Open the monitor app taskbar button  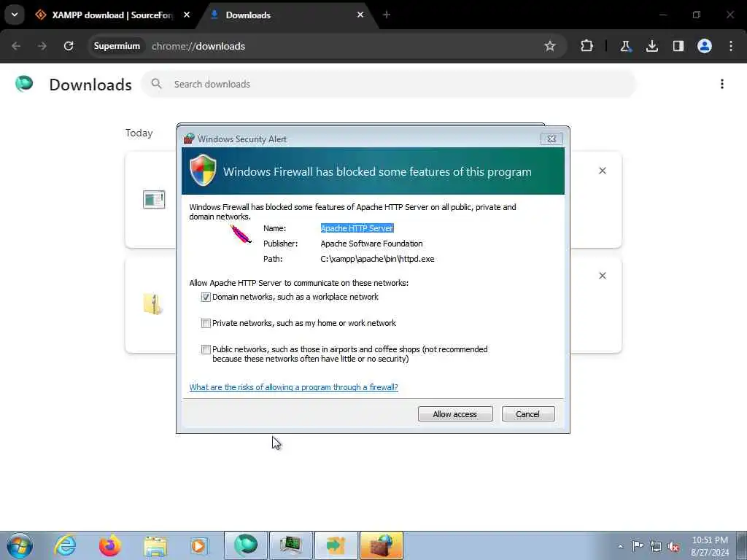(290, 545)
